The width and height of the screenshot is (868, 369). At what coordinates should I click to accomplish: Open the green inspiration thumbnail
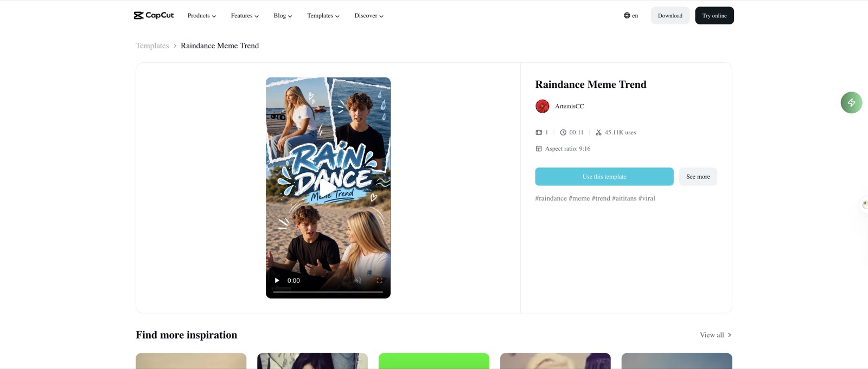point(434,361)
